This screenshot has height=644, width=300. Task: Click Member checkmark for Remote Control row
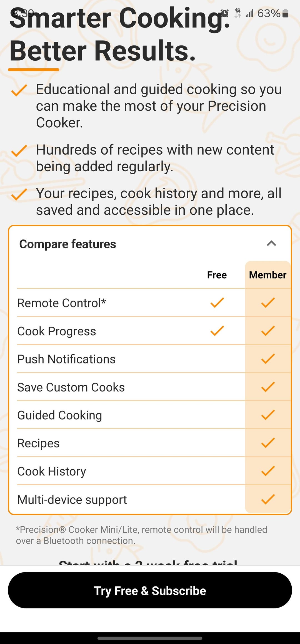click(x=268, y=303)
